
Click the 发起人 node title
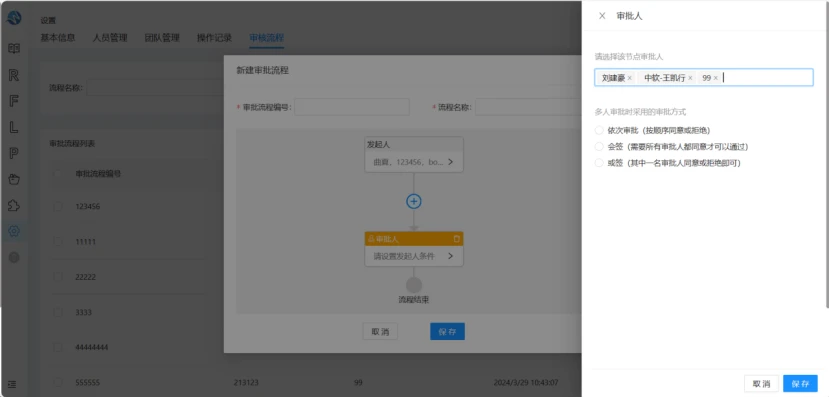379,144
